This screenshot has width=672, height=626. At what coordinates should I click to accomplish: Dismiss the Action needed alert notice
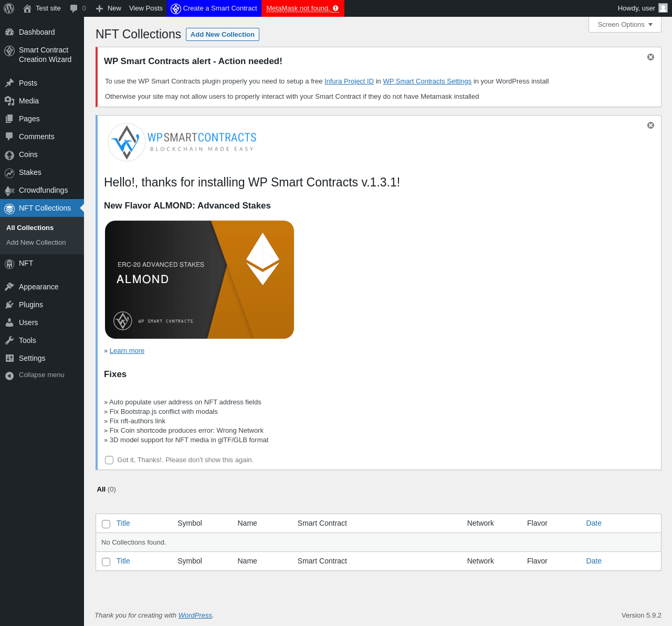pos(650,57)
